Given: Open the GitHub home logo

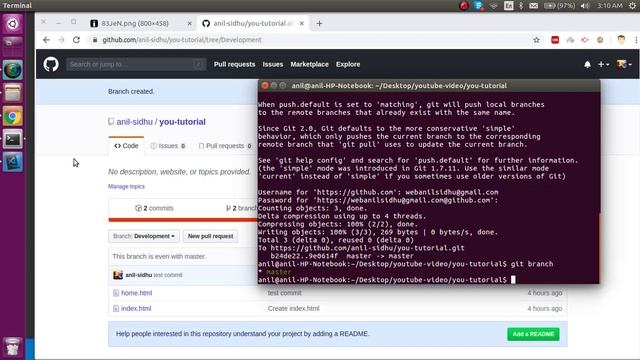Looking at the screenshot, I should (51, 64).
